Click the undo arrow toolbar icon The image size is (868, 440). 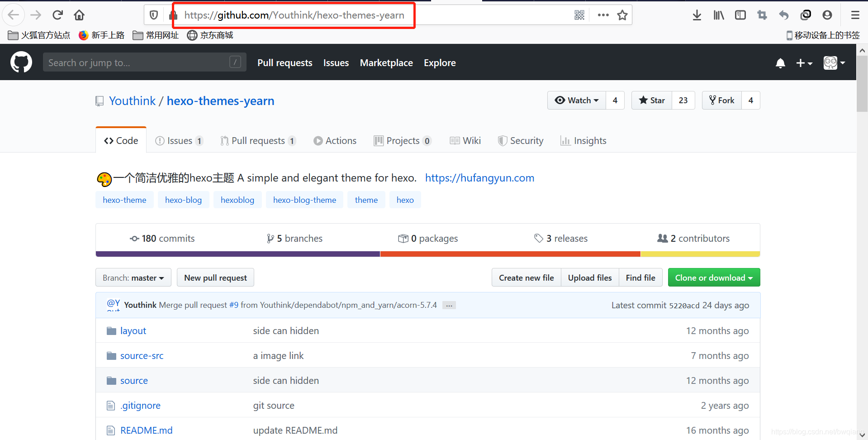click(784, 15)
